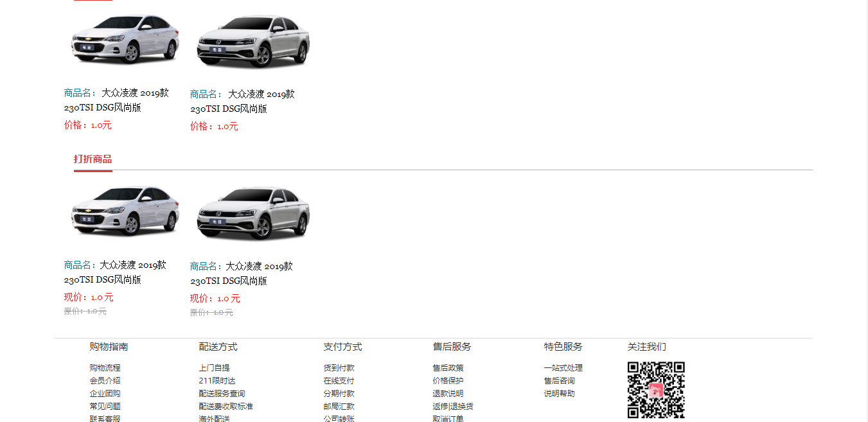Image resolution: width=868 pixels, height=422 pixels.
Task: Open the 一站式处理 link
Action: (563, 368)
